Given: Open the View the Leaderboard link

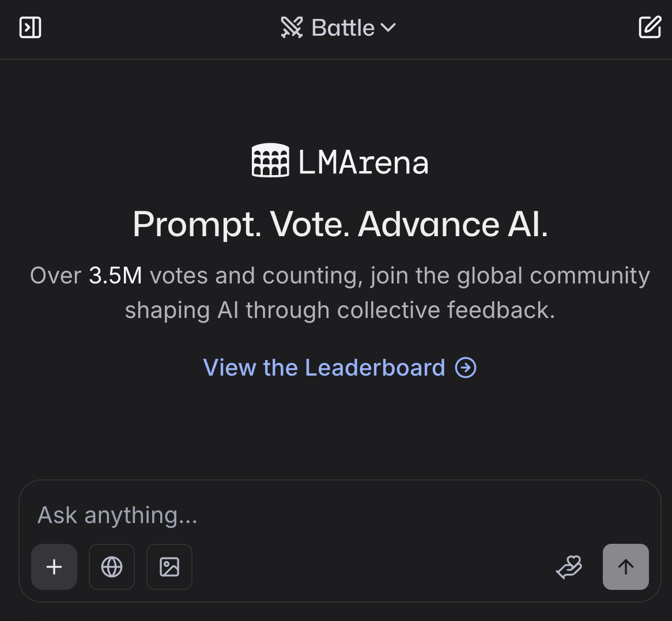Looking at the screenshot, I should pyautogui.click(x=324, y=368).
